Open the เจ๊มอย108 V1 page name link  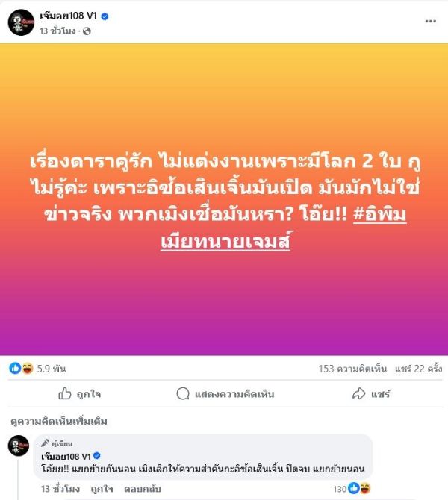68,16
